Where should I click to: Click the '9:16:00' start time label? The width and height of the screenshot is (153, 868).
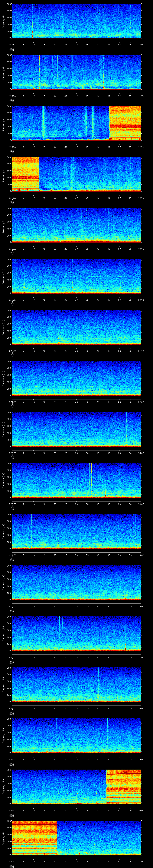tap(12, 147)
